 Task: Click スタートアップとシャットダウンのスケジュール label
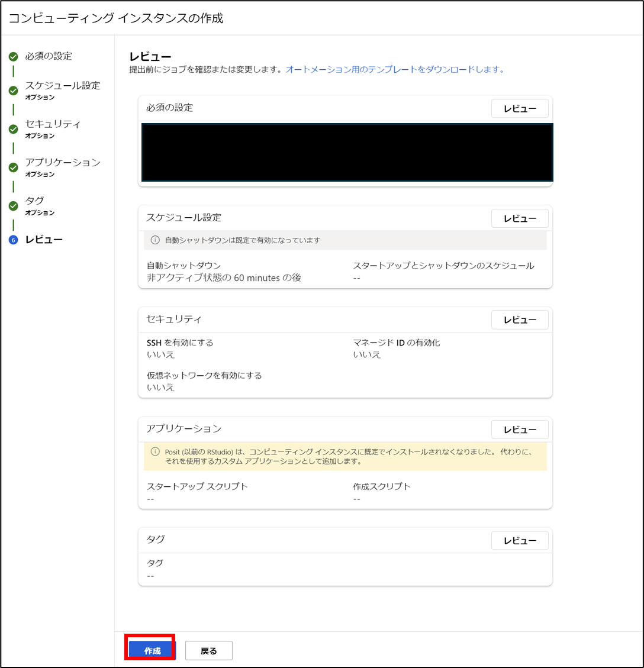point(443,266)
